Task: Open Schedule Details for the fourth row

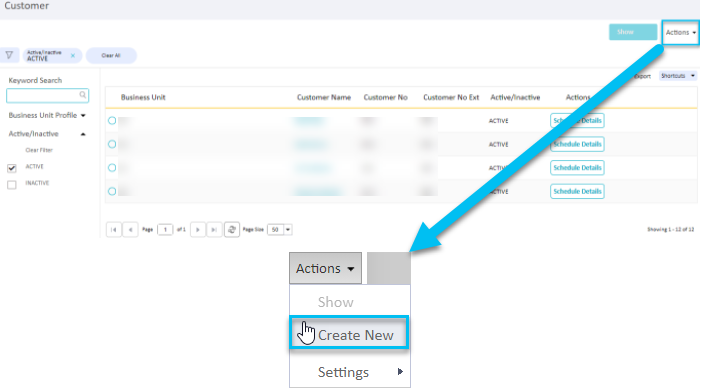Action: pos(577,191)
